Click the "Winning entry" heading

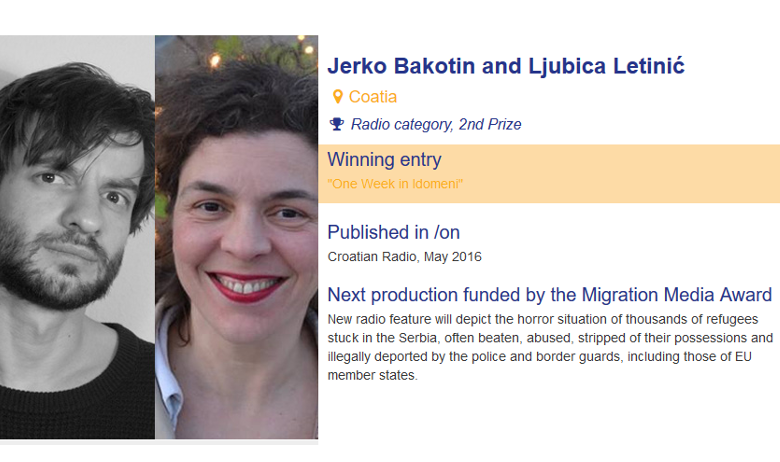click(384, 160)
